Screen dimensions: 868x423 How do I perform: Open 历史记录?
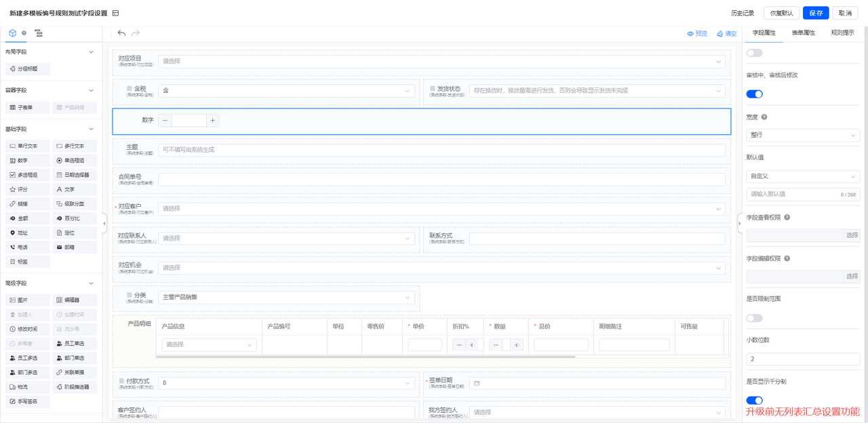743,13
